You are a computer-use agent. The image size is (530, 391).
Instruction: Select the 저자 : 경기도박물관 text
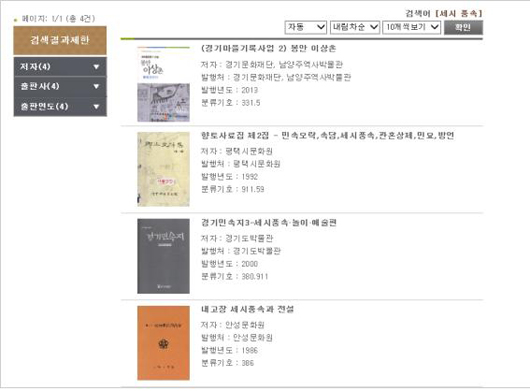coord(237,238)
